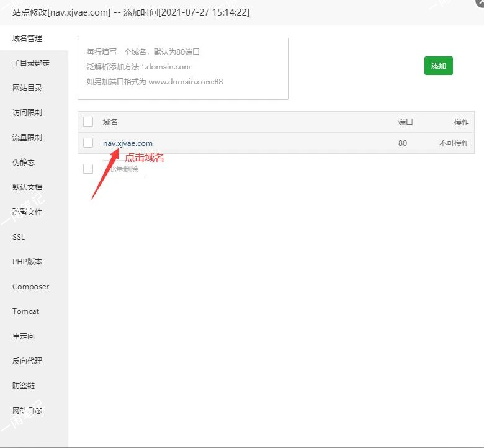
Task: Check the box next to 批量删除
Action: click(x=88, y=169)
